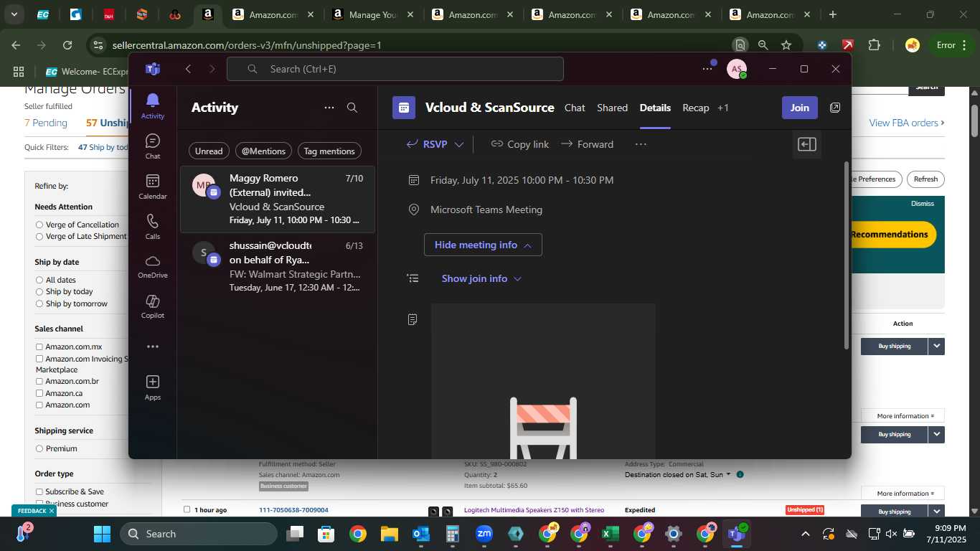980x551 pixels.
Task: Open more meeting actions ellipsis
Action: [641, 144]
